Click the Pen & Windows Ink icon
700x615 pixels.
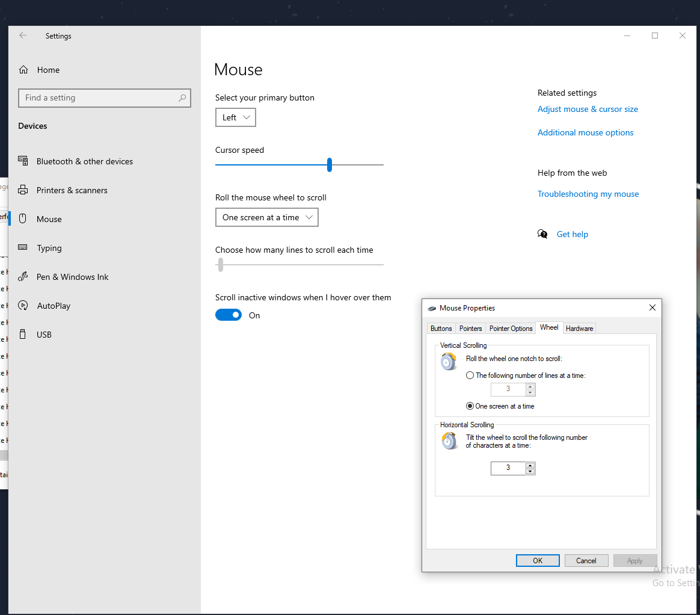point(23,276)
